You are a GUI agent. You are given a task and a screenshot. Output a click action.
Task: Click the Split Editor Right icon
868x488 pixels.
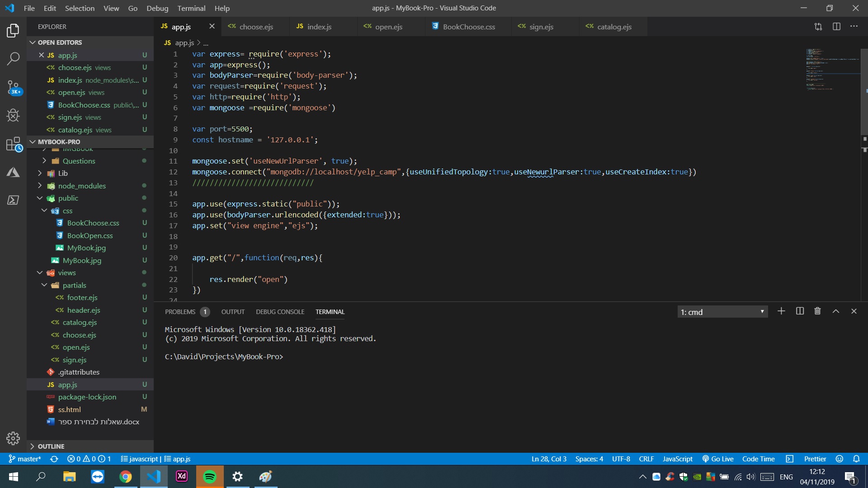click(x=836, y=27)
